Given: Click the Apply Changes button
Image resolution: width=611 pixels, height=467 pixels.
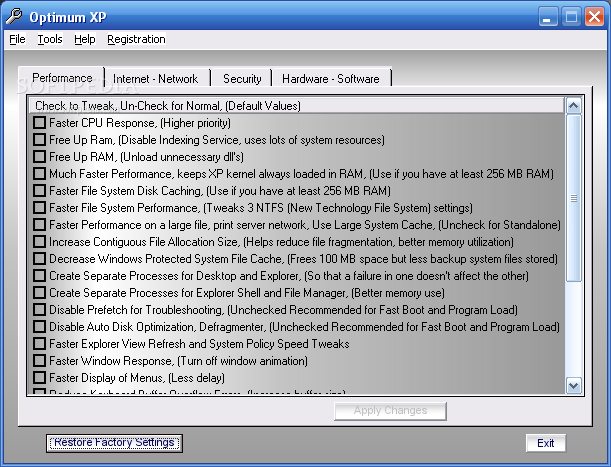Looking at the screenshot, I should pyautogui.click(x=390, y=411).
